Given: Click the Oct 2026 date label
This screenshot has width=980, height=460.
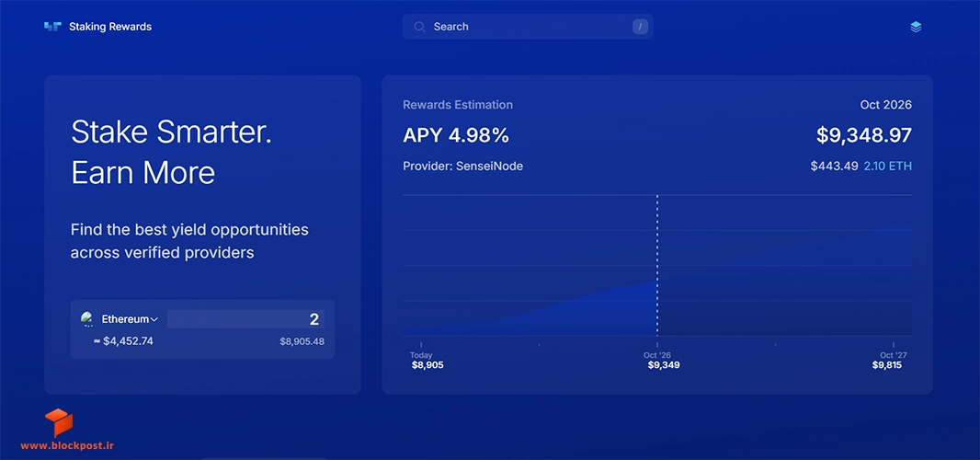Looking at the screenshot, I should pos(885,105).
